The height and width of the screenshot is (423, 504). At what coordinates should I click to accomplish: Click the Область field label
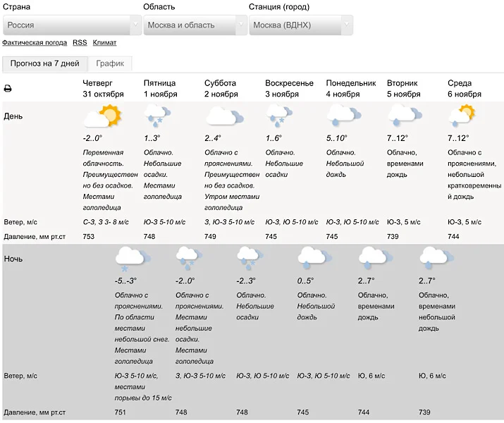[x=159, y=7]
